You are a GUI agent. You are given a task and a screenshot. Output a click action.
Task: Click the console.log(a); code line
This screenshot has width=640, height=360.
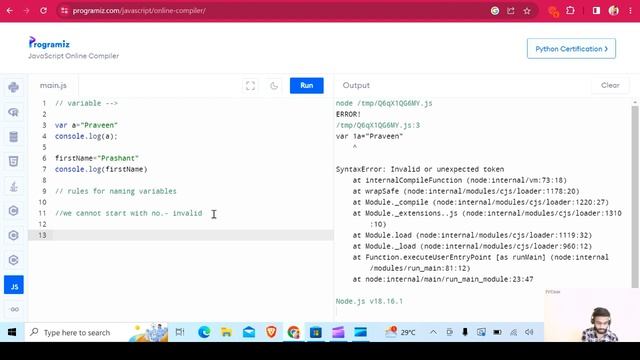86,136
